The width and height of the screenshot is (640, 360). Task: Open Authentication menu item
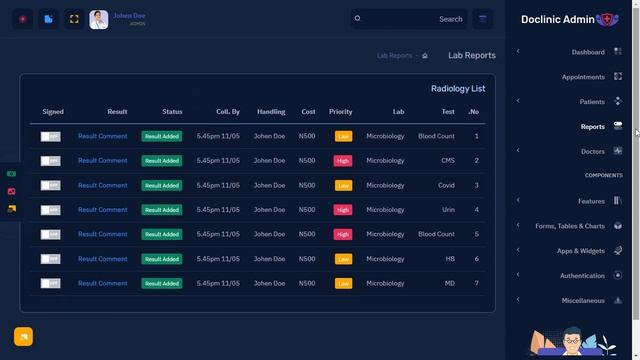click(x=582, y=276)
